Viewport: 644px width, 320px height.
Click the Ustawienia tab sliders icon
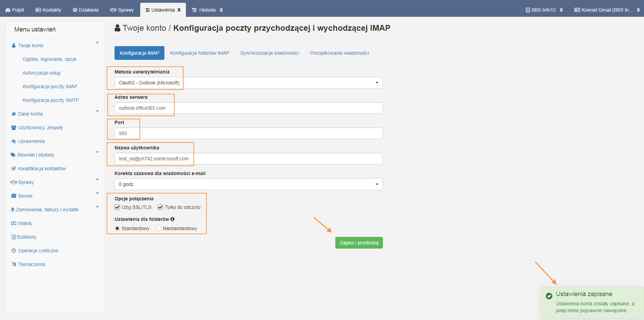(x=148, y=10)
